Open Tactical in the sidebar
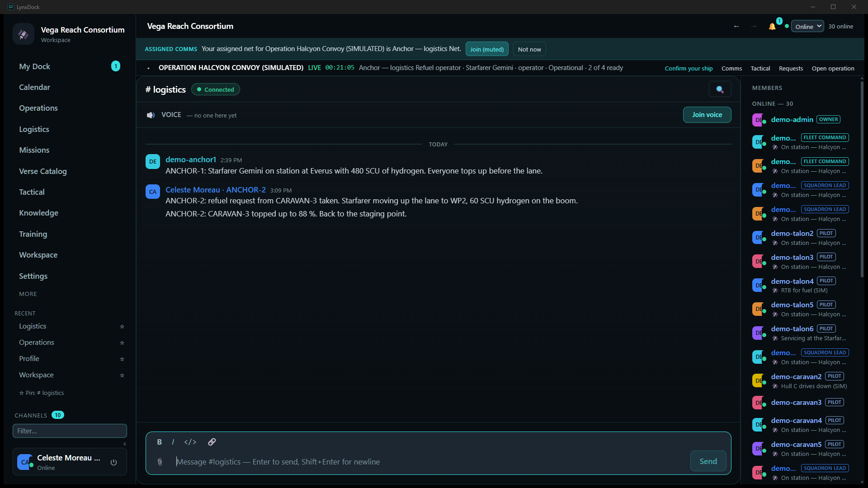The width and height of the screenshot is (868, 488). coord(70,192)
